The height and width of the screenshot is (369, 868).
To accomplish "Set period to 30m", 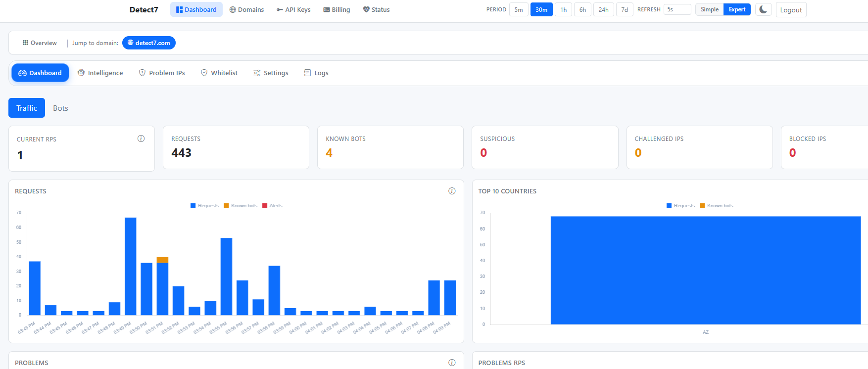I will pyautogui.click(x=541, y=9).
